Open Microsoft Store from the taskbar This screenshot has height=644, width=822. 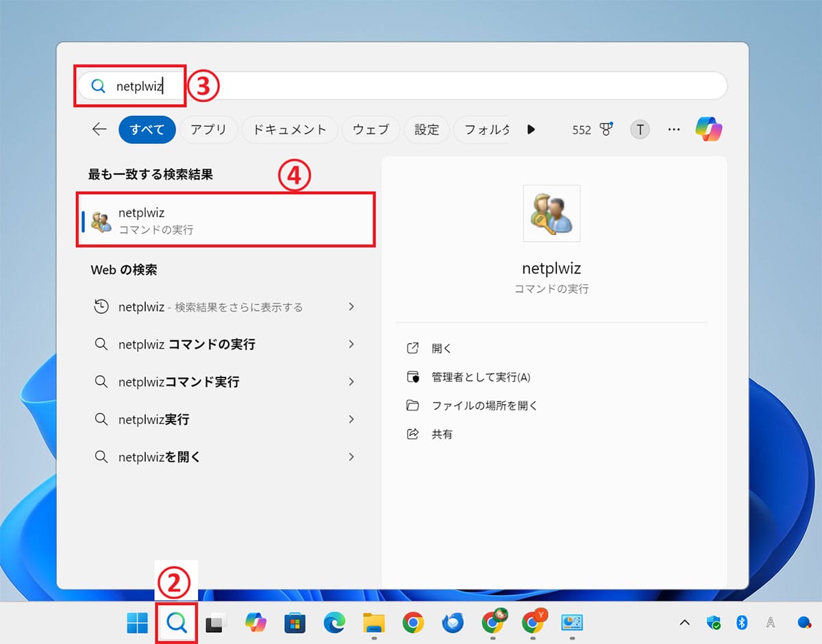tap(295, 622)
